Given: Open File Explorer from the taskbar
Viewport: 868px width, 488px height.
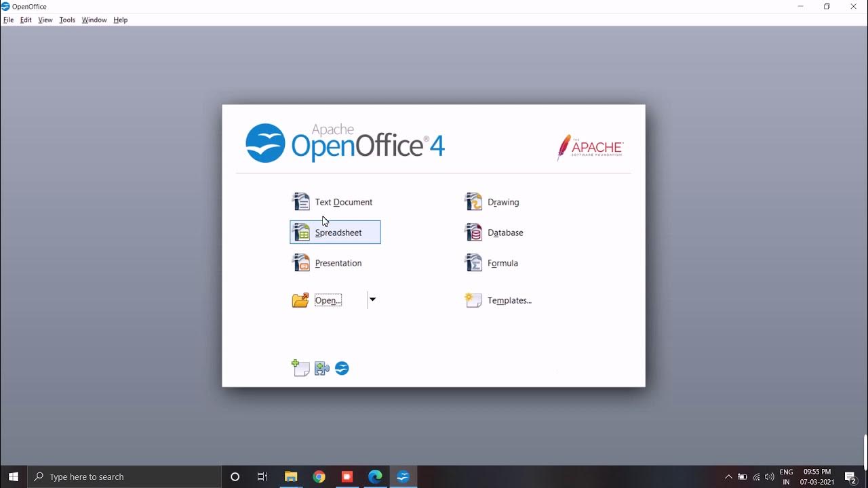Looking at the screenshot, I should [291, 476].
